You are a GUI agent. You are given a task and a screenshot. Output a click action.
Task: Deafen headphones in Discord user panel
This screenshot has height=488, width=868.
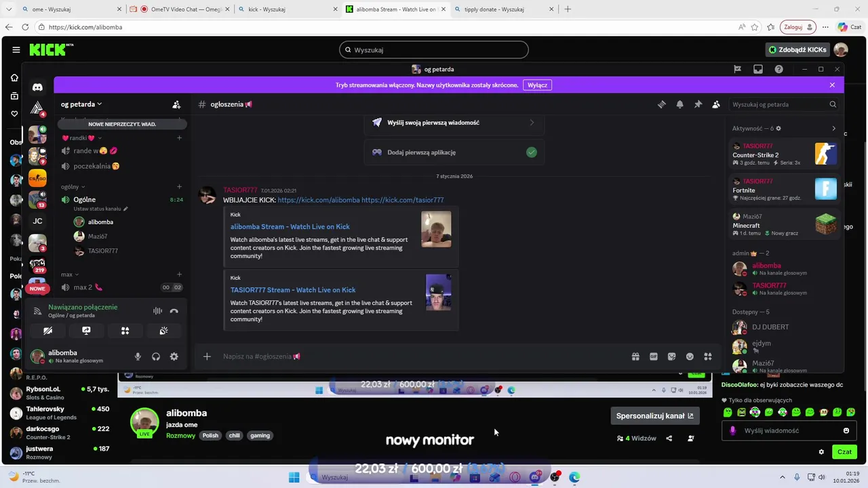click(x=156, y=357)
